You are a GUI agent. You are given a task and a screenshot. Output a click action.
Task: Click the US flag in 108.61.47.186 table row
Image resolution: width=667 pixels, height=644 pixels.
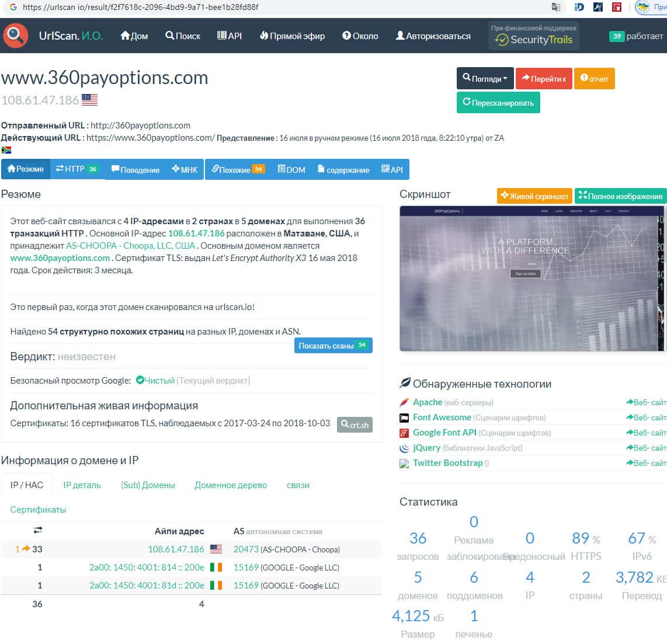coord(216,549)
